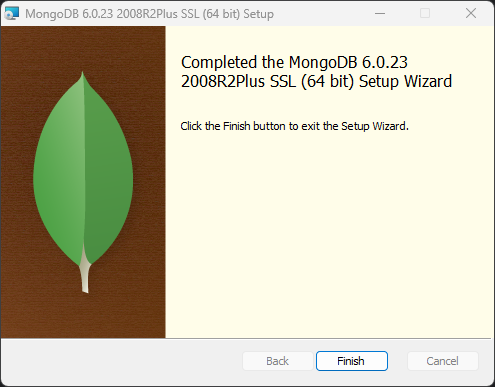Click the window title 'MongoDB 6.0.23 2008R2Plus SSL'
This screenshot has width=495, height=387.
point(149,14)
